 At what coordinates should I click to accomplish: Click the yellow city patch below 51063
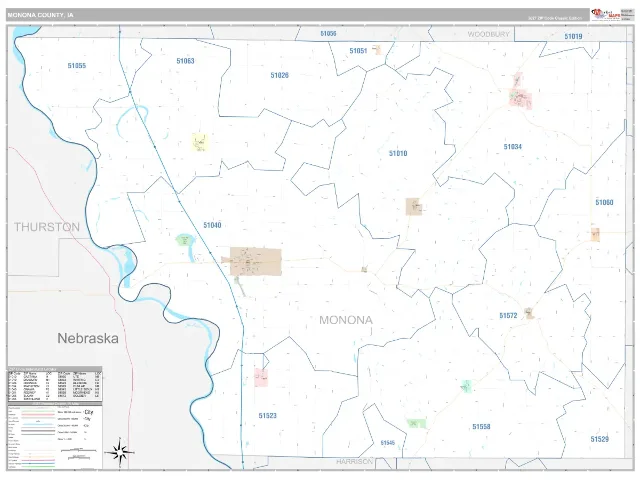pyautogui.click(x=200, y=142)
